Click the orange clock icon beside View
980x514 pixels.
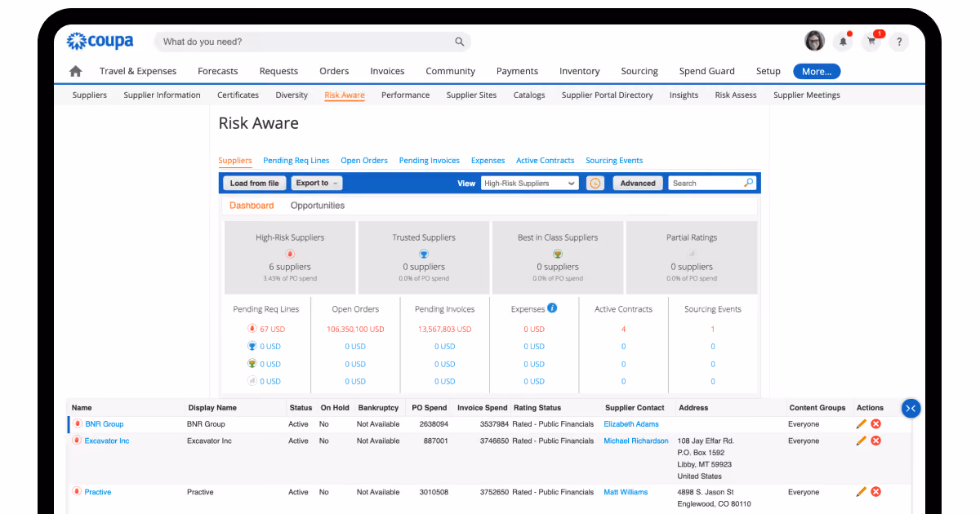click(595, 184)
